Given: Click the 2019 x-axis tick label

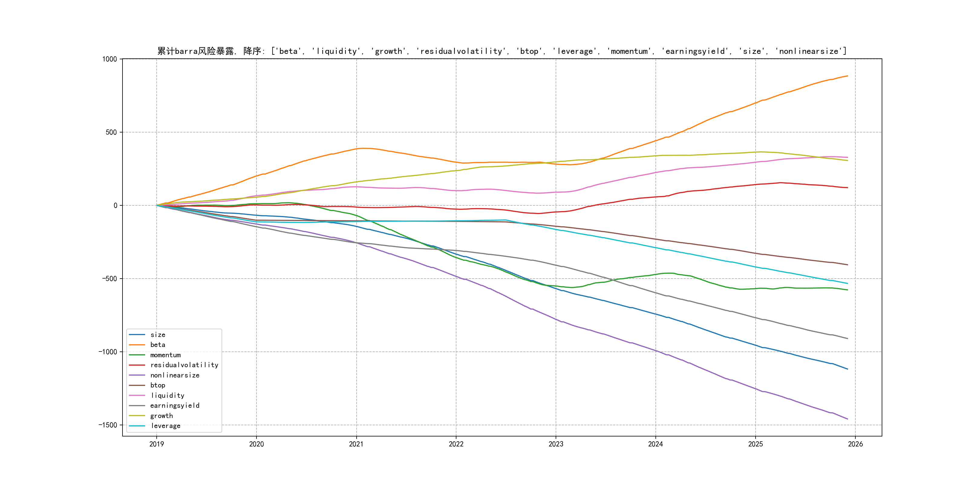Looking at the screenshot, I should coord(156,444).
